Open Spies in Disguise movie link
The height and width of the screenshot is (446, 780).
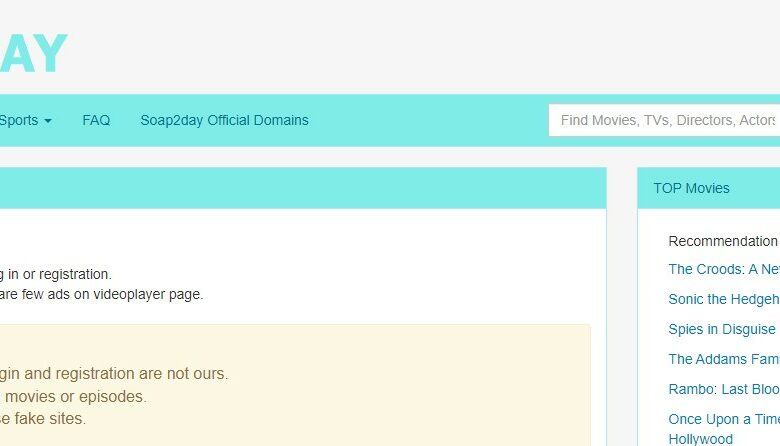[722, 329]
